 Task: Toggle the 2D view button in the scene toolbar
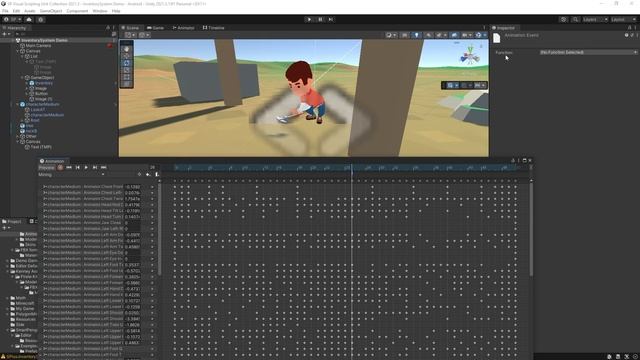[x=404, y=35]
